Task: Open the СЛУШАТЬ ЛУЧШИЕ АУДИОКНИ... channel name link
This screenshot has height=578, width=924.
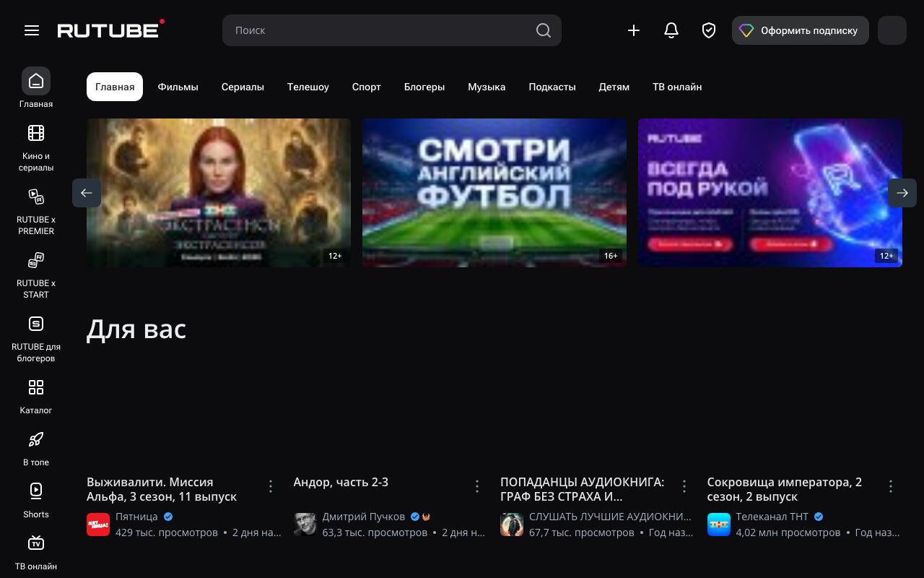Action: [610, 517]
